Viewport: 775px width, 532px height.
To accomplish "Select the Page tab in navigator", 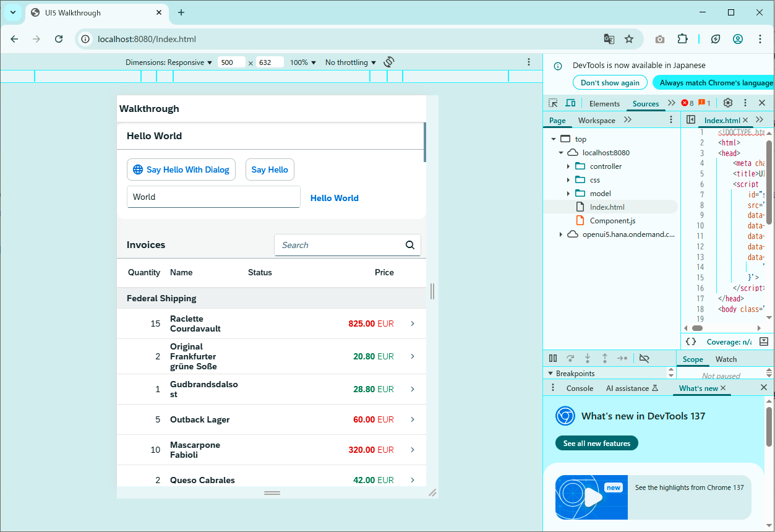I will tap(557, 120).
